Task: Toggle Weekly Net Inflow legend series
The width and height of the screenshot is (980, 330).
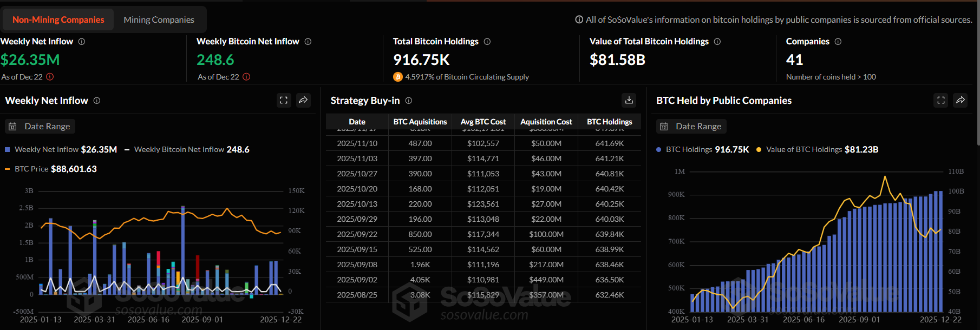Action: (x=47, y=149)
